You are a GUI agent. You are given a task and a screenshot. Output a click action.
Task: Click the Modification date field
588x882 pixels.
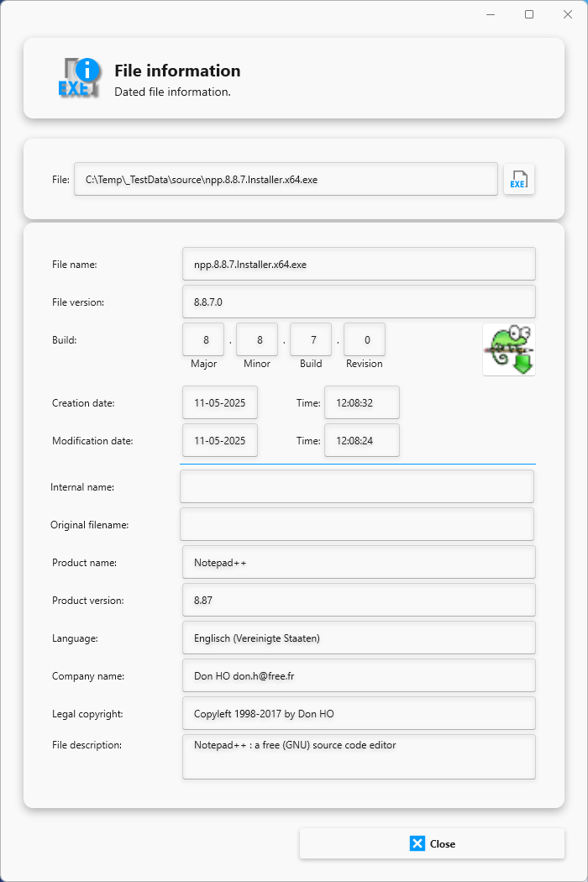tap(220, 440)
